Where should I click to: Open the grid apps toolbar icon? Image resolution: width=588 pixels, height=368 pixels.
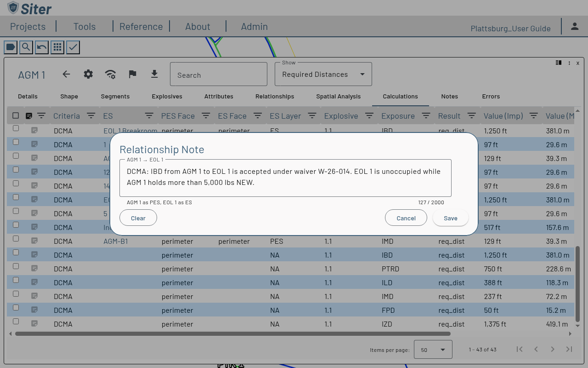[57, 47]
